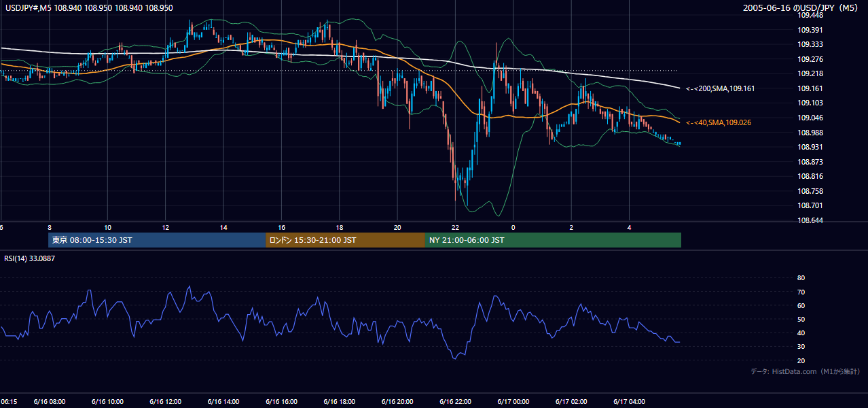Click the price scale value 109.276
This screenshot has height=408, width=868.
[x=810, y=59]
